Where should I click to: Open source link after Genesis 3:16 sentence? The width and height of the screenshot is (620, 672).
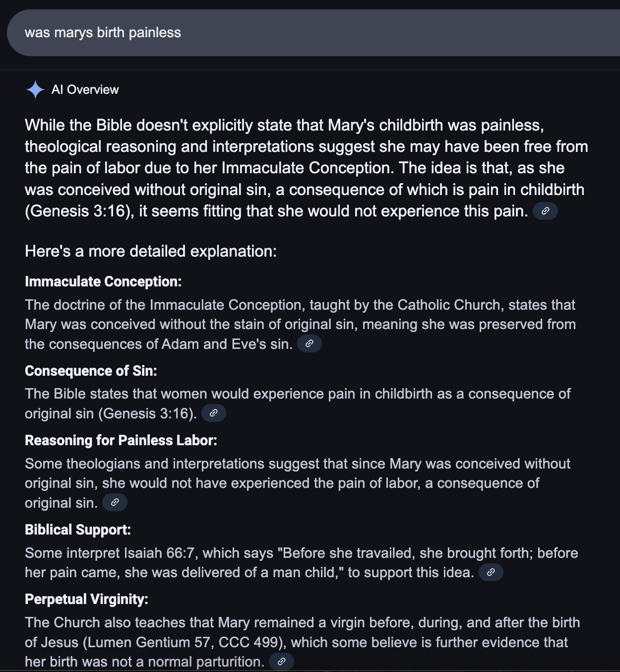pos(214,413)
